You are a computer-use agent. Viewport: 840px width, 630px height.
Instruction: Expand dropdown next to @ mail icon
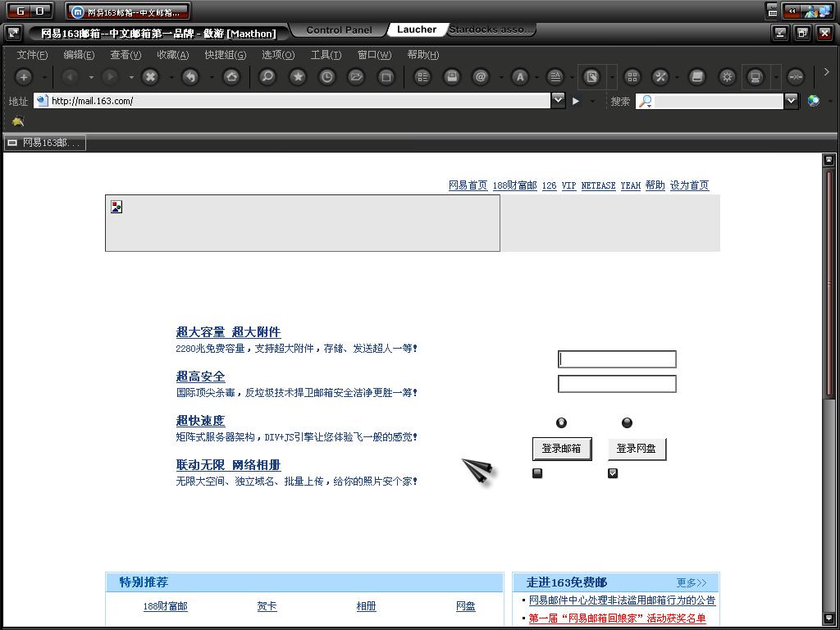501,78
